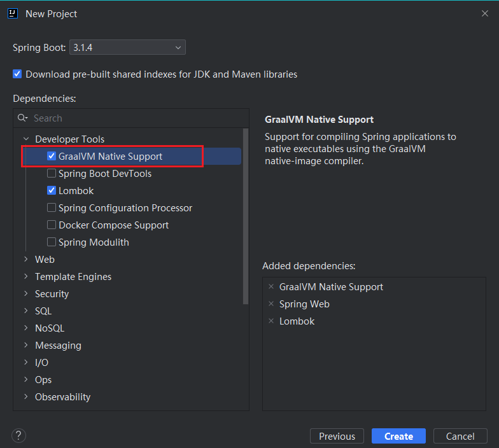499x448 pixels.
Task: Focus the dependencies Search field
Action: pyautogui.click(x=131, y=118)
